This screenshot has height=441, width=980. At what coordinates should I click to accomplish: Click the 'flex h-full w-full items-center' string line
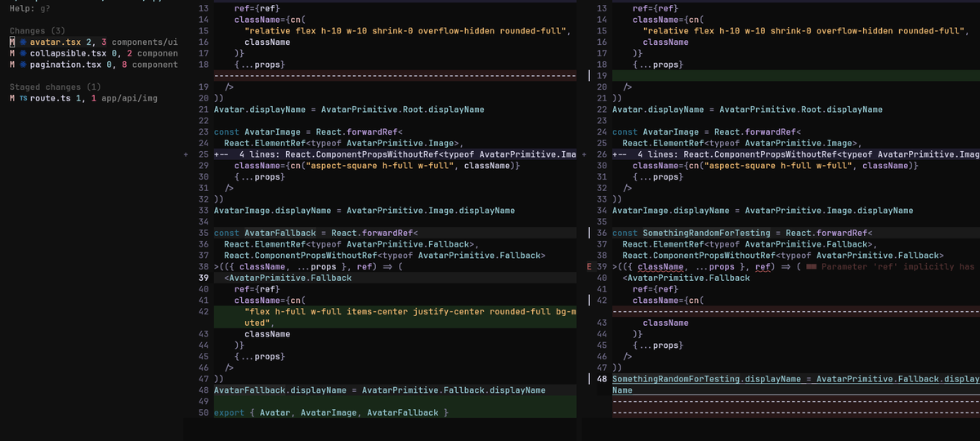[x=410, y=312]
